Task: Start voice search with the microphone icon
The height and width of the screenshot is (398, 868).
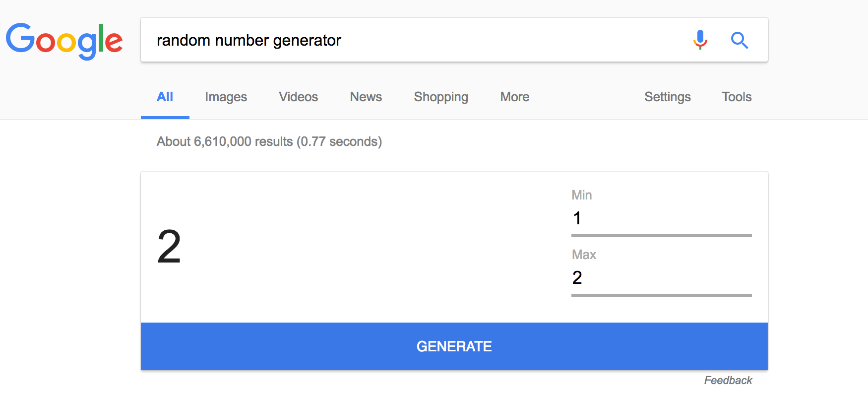Action: tap(700, 40)
